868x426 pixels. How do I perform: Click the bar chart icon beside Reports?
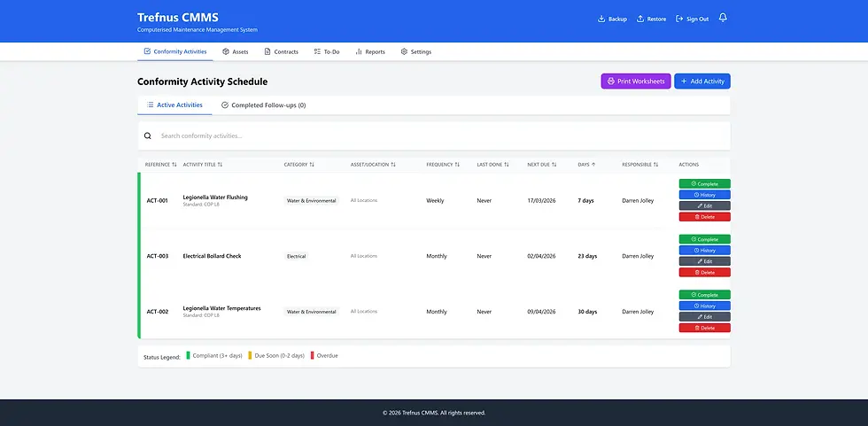(359, 51)
